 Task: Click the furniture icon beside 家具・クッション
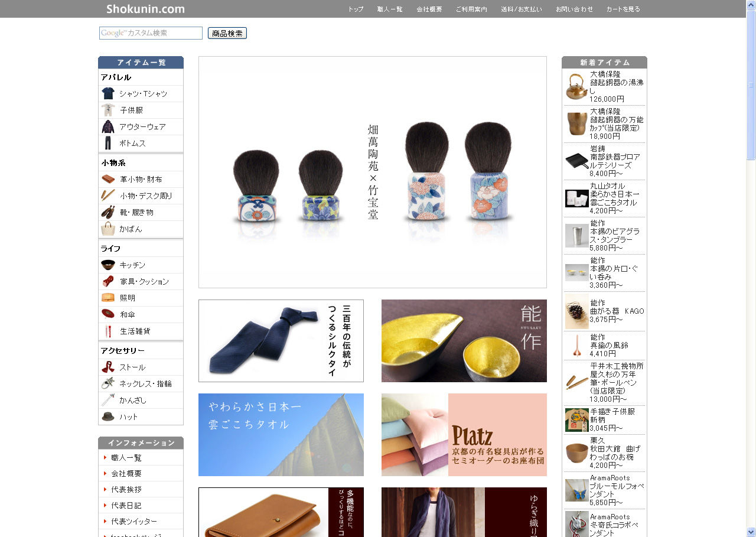[108, 281]
